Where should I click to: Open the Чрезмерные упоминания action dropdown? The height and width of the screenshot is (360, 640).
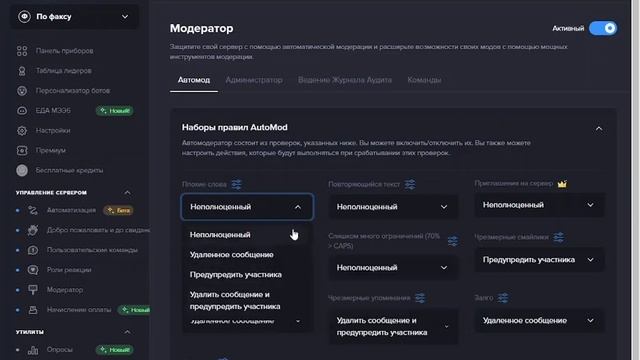[x=393, y=327]
